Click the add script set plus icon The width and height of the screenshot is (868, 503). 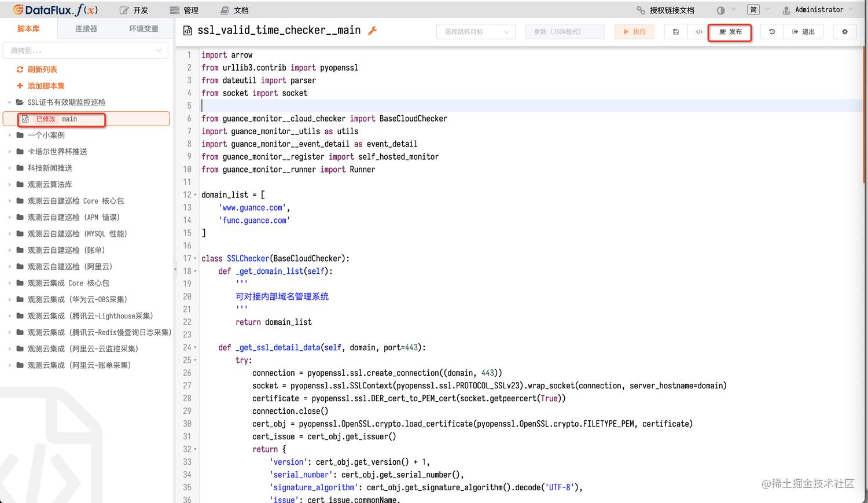(x=20, y=86)
